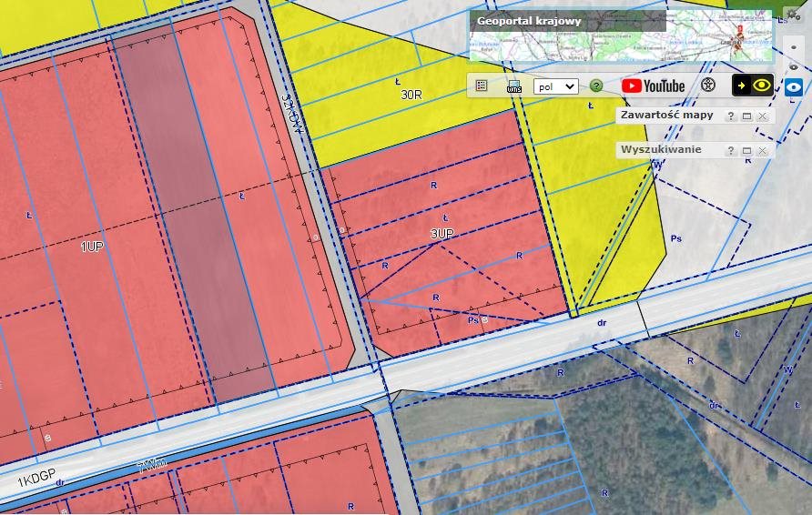Expand the Zawartość mapy panel window
The height and width of the screenshot is (515, 812).
coord(746,116)
